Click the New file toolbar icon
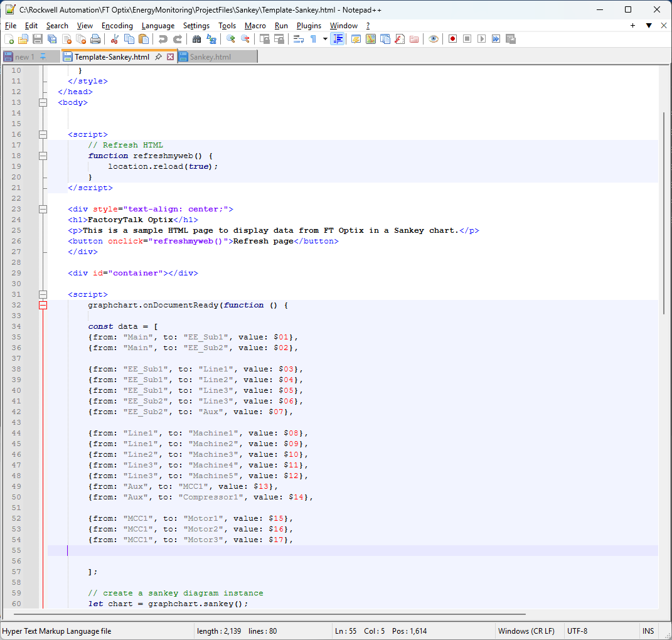 pyautogui.click(x=9, y=39)
